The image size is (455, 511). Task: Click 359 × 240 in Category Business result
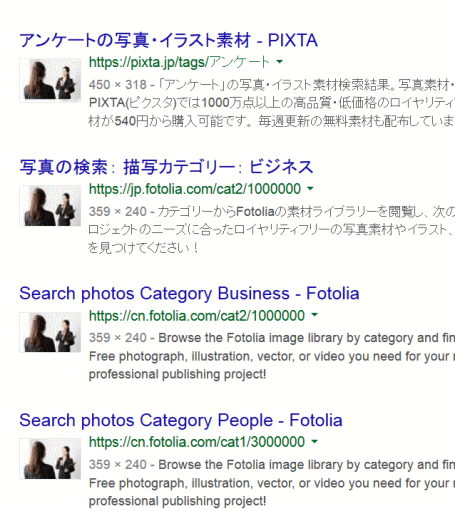pyautogui.click(x=118, y=338)
